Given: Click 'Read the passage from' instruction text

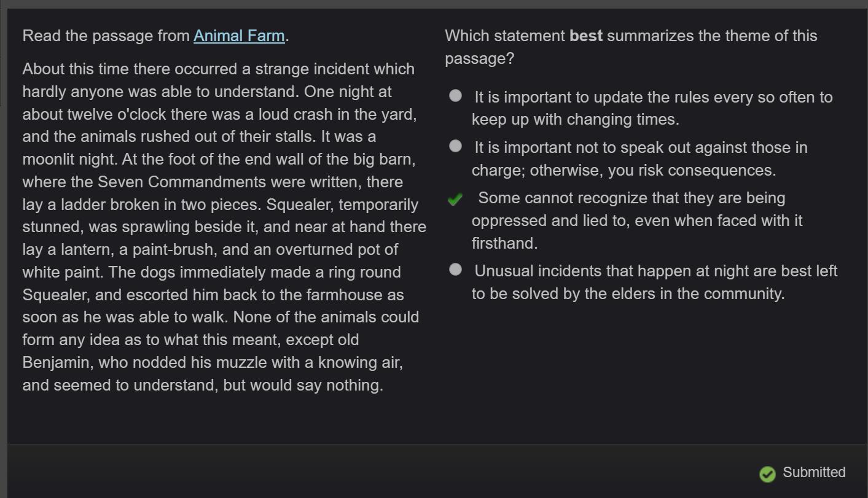Looking at the screenshot, I should tap(106, 36).
